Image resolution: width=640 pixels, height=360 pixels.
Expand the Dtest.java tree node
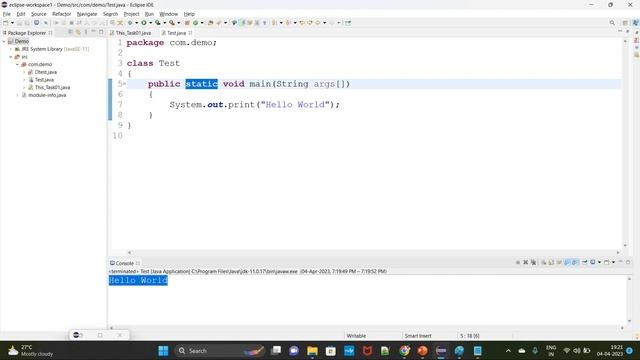coord(24,72)
